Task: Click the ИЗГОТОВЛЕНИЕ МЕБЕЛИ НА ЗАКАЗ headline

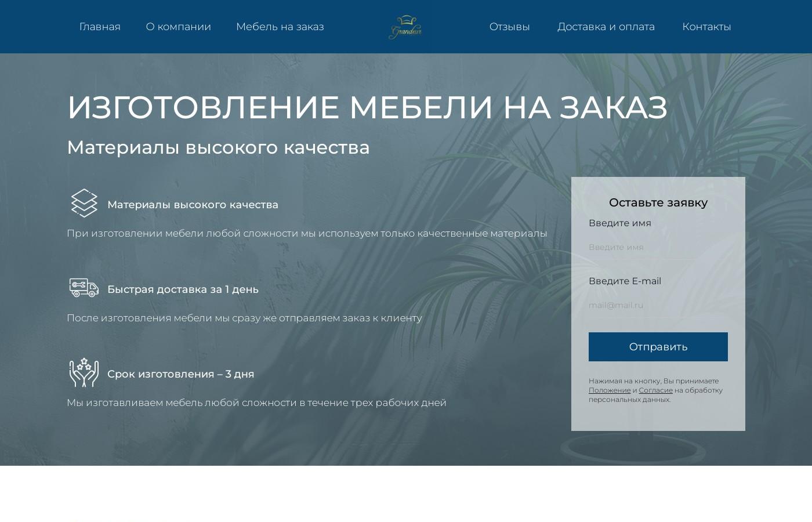Action: 368,107
